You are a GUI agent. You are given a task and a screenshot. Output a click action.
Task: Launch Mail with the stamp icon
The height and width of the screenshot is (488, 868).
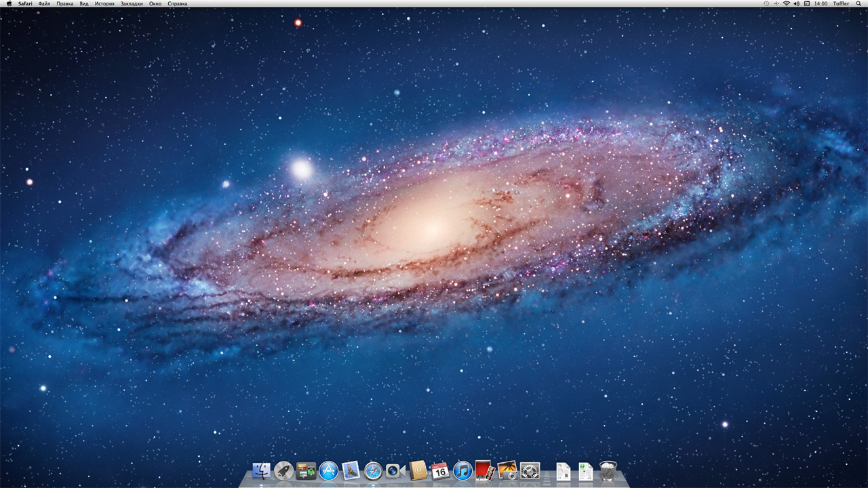[351, 470]
